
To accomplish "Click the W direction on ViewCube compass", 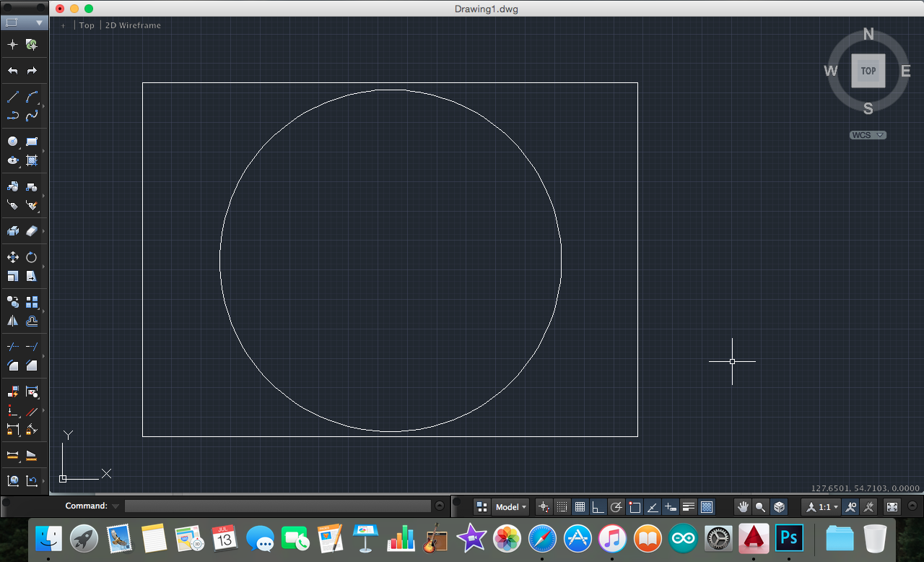I will pyautogui.click(x=831, y=71).
